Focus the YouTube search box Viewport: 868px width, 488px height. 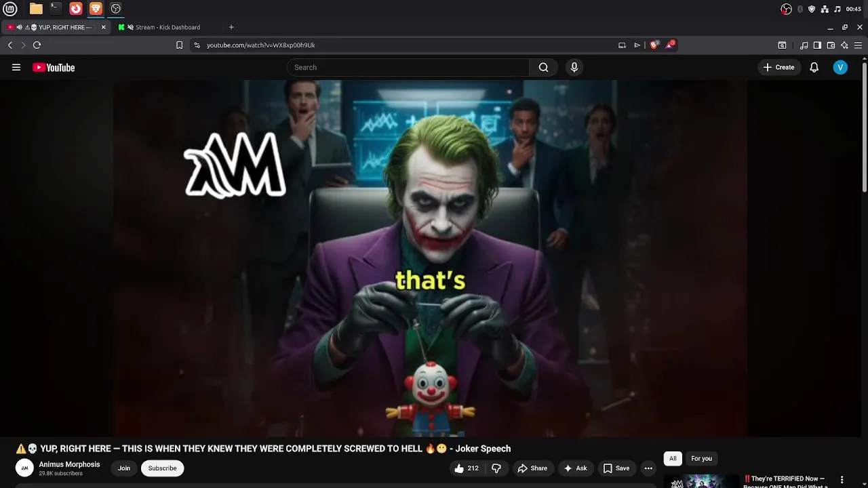coord(408,67)
